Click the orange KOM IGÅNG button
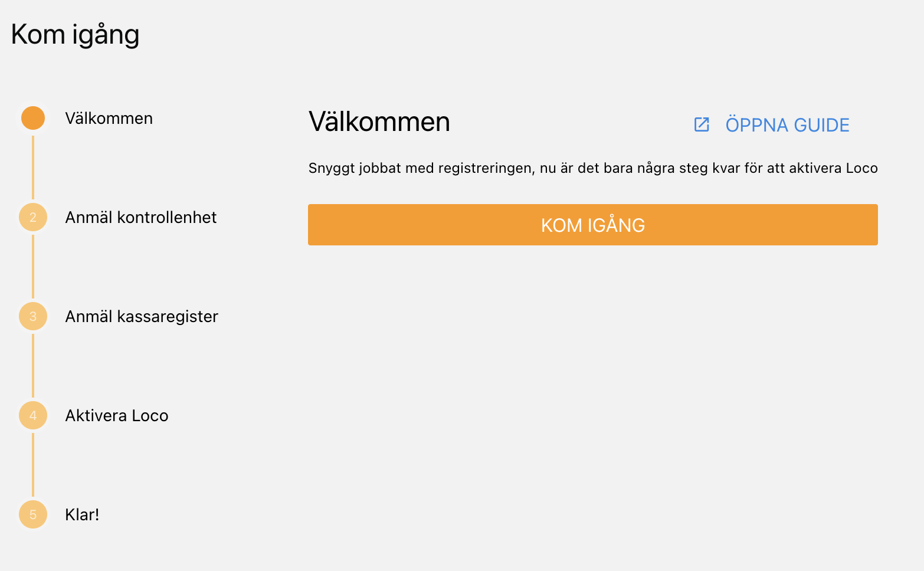Screen dimensions: 924x571 593,225
